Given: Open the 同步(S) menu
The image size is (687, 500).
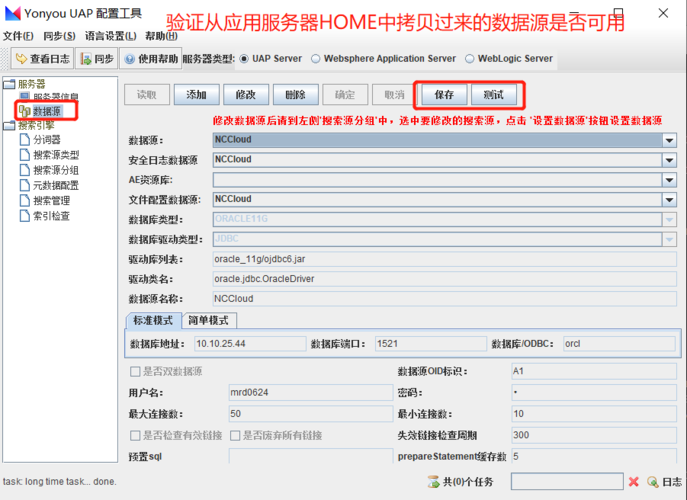Looking at the screenshot, I should [59, 36].
